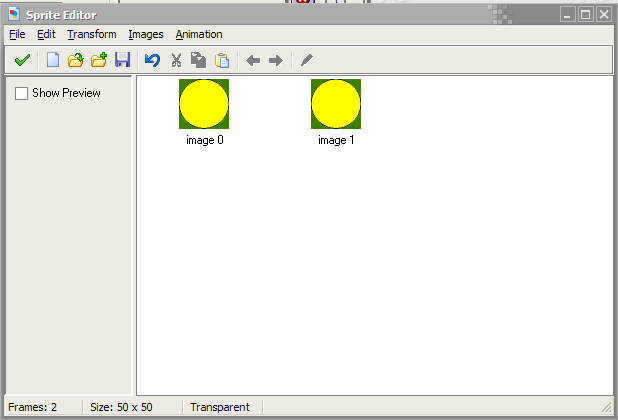Select the image 0 thumbnail

pos(204,104)
